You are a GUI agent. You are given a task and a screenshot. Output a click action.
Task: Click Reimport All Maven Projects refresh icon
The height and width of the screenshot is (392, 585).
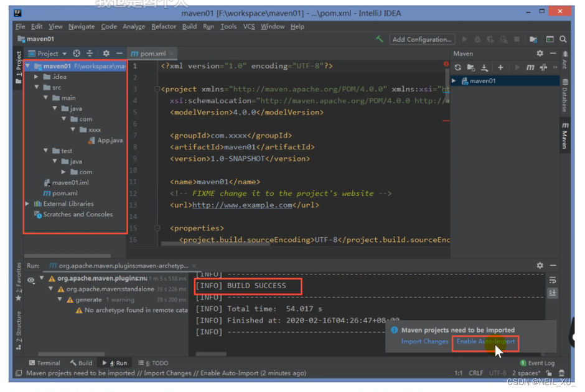[458, 67]
